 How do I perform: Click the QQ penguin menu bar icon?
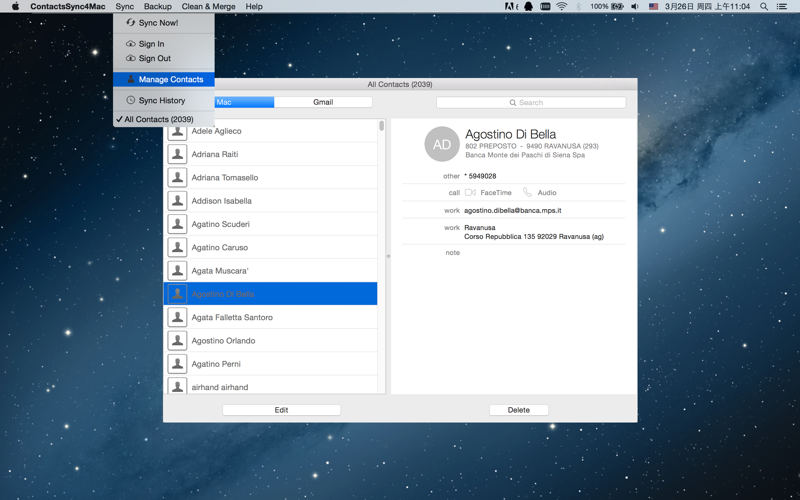pos(529,7)
